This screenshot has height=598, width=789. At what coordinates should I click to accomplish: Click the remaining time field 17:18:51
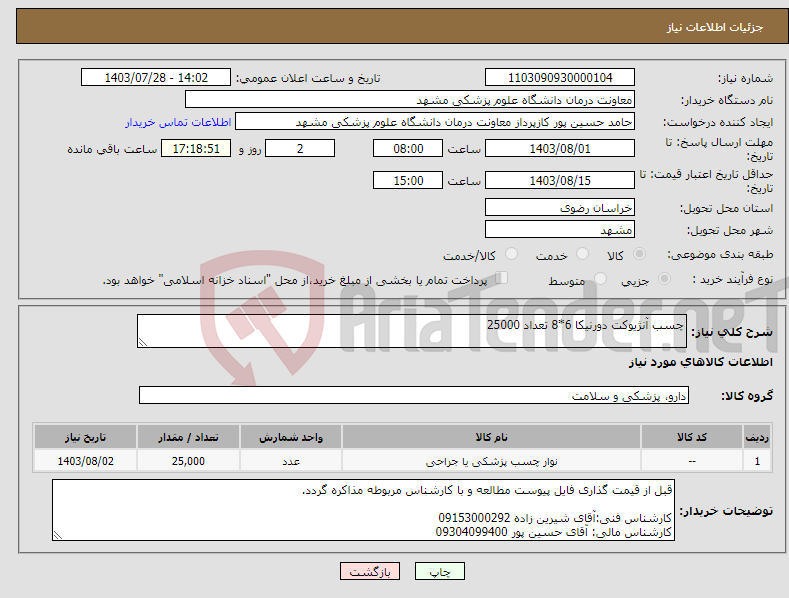pyautogui.click(x=196, y=148)
